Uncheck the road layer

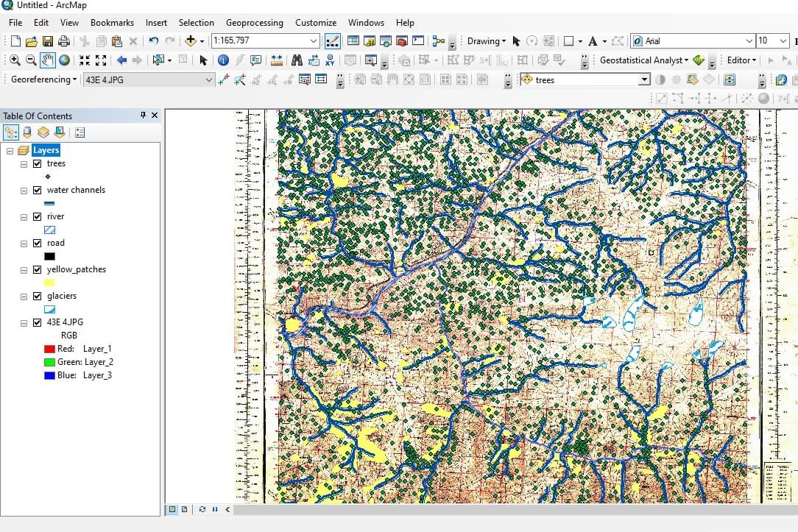[37, 243]
